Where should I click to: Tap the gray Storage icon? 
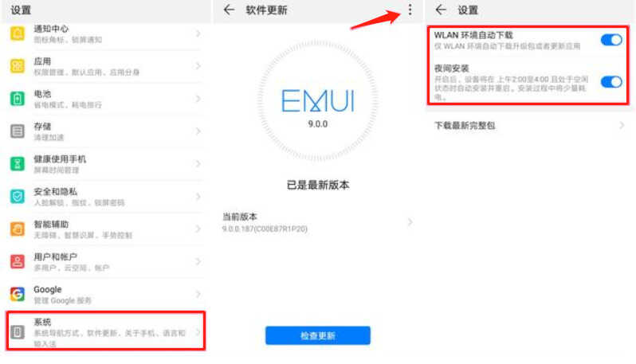[18, 131]
